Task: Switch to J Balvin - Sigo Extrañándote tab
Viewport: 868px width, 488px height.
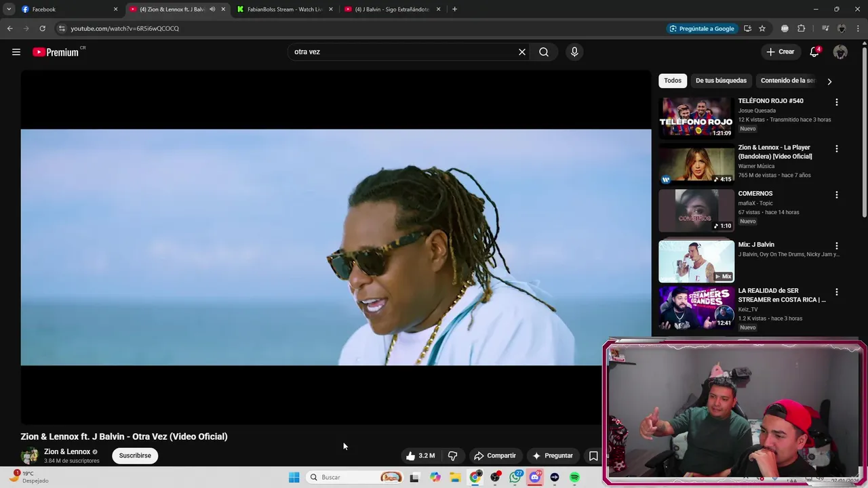Action: (392, 9)
